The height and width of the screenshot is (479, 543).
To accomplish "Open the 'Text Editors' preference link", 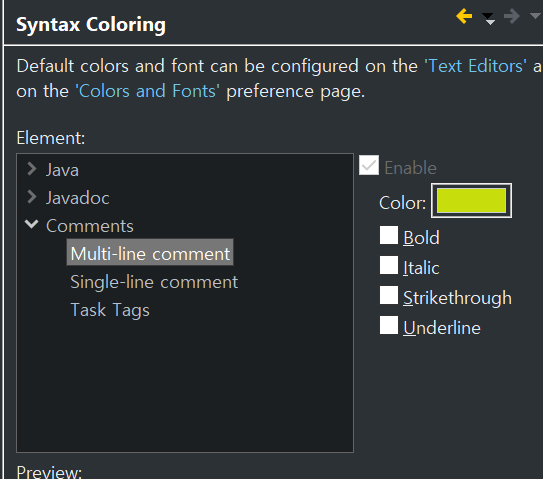I will (475, 66).
